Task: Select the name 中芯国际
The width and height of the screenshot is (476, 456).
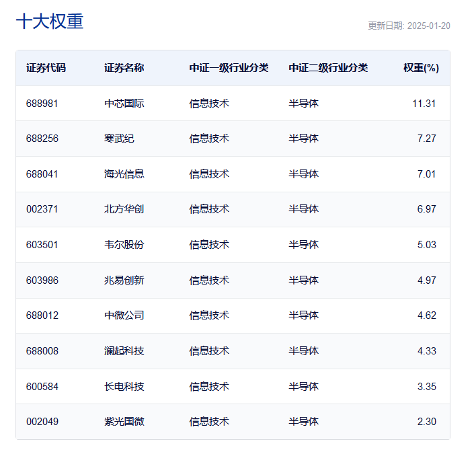Action: [124, 104]
